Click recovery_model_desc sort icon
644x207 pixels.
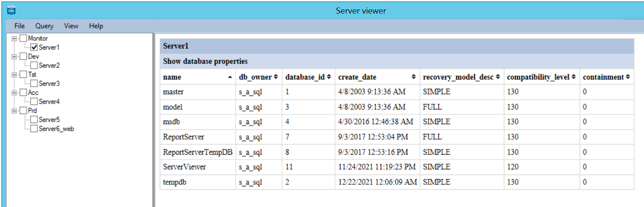click(x=498, y=77)
